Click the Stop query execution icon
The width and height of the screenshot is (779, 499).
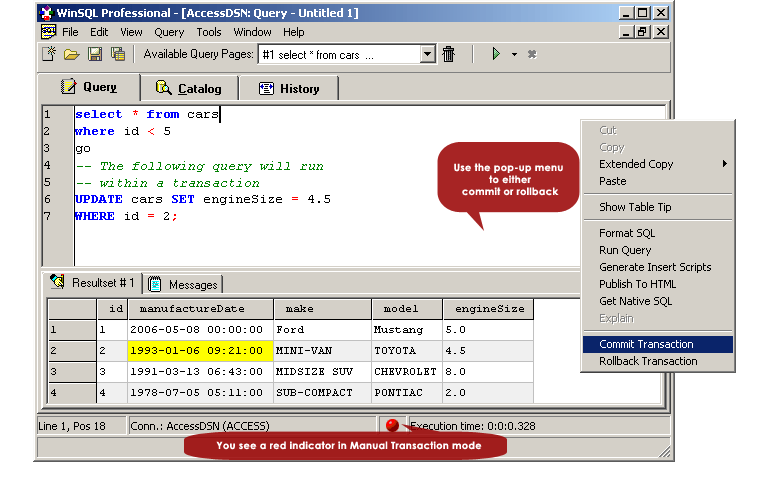point(532,54)
